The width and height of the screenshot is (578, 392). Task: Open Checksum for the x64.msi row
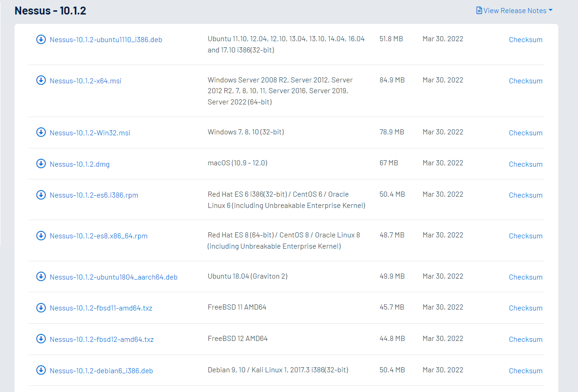point(526,81)
